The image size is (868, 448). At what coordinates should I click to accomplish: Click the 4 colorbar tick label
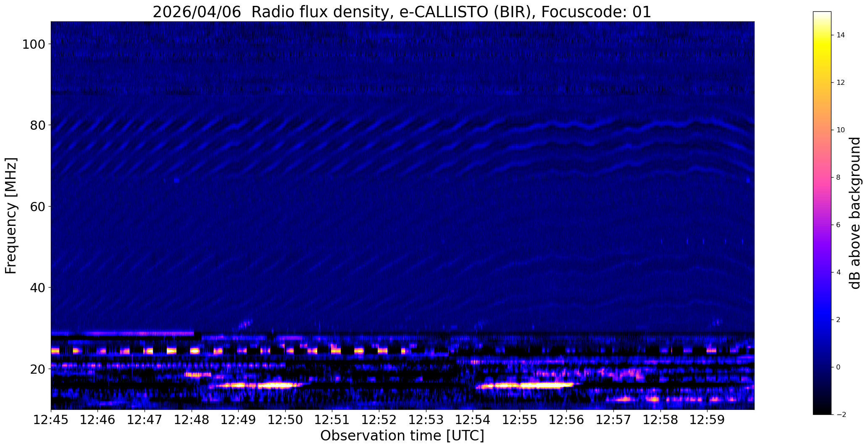[x=839, y=272]
